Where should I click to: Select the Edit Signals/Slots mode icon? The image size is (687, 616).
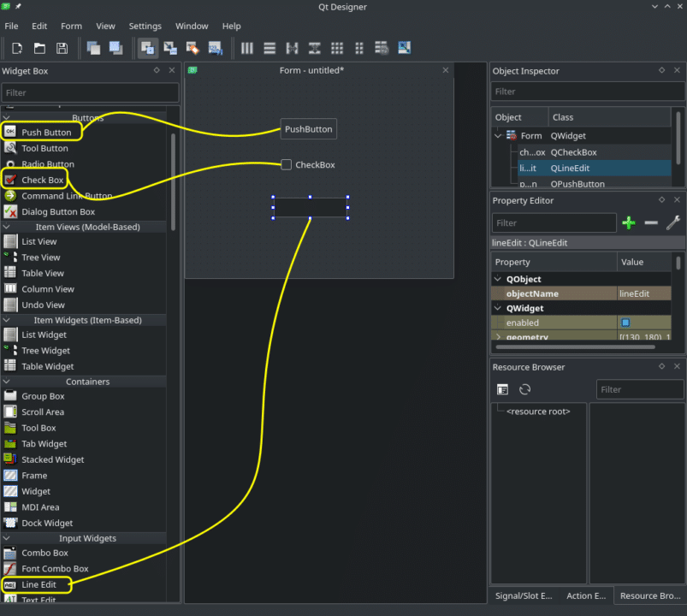pos(169,49)
